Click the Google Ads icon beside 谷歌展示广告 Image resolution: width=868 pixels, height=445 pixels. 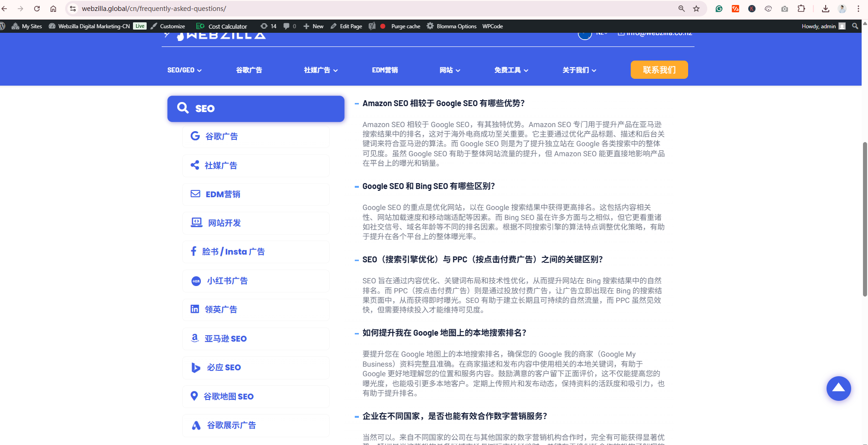click(196, 425)
